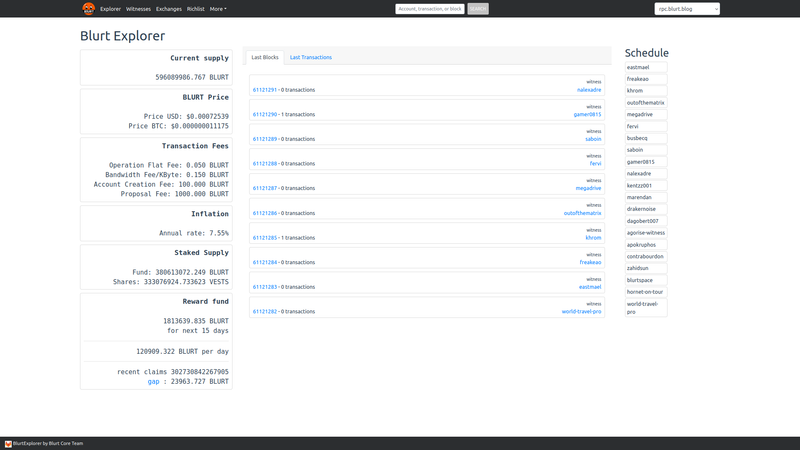This screenshot has height=450, width=800.
Task: Select hornet-on-tour in the Schedule list
Action: [x=646, y=292]
